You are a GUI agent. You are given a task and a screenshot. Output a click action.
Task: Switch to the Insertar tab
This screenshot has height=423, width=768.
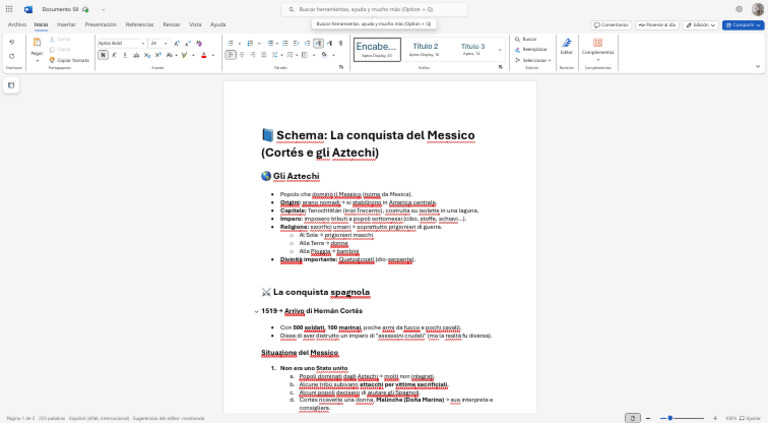pyautogui.click(x=66, y=24)
